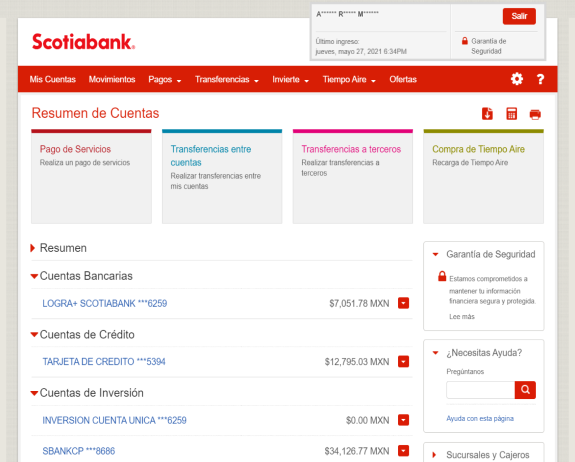Click the Resumen de Cuentas heading
Viewport: 575px width, 462px height.
point(95,113)
